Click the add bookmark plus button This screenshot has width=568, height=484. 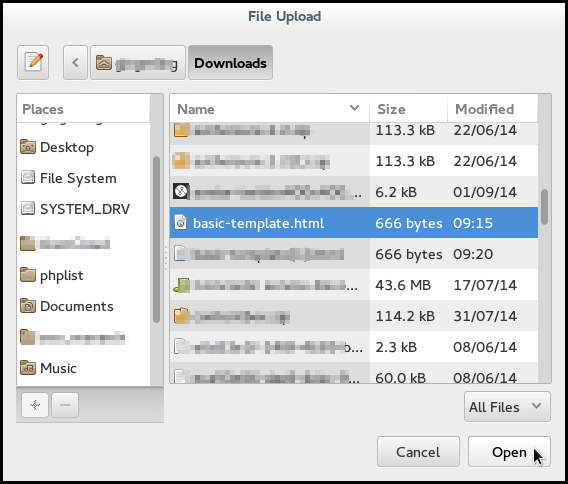point(35,405)
